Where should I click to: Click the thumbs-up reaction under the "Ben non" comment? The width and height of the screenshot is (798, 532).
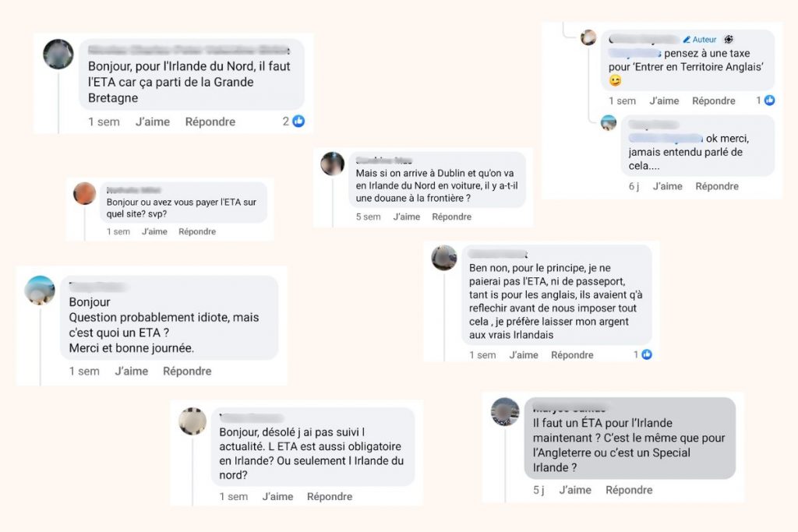[x=647, y=354]
